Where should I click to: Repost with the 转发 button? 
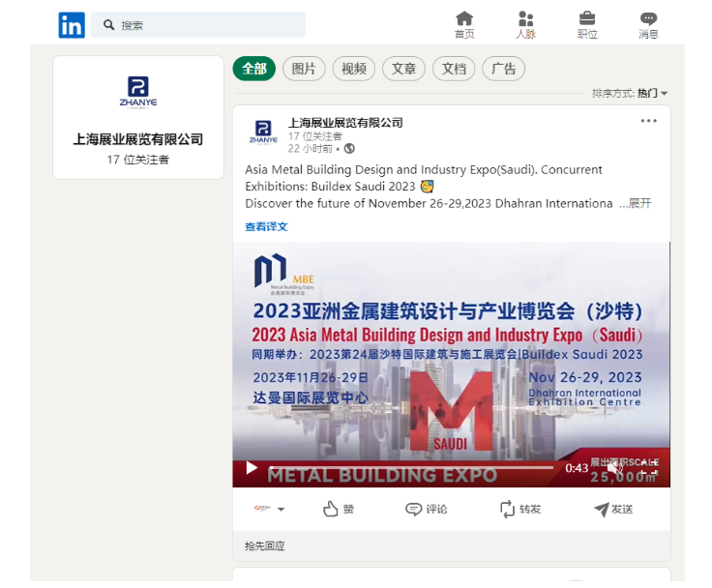(520, 509)
